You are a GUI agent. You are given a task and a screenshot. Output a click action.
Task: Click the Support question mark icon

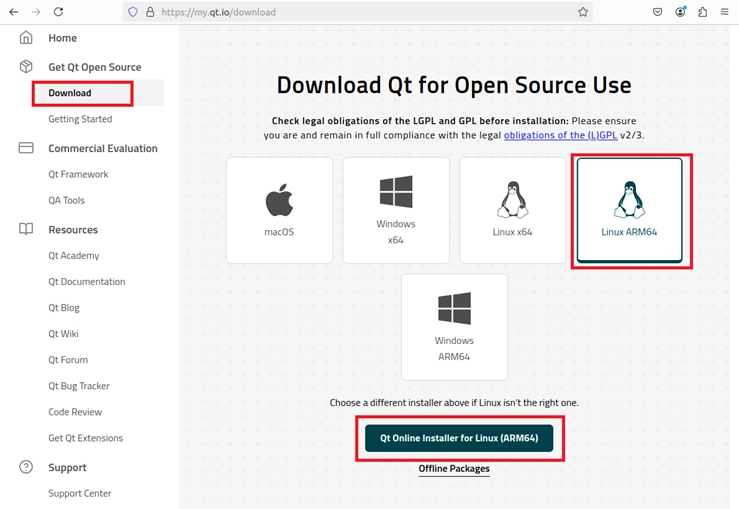pos(26,467)
